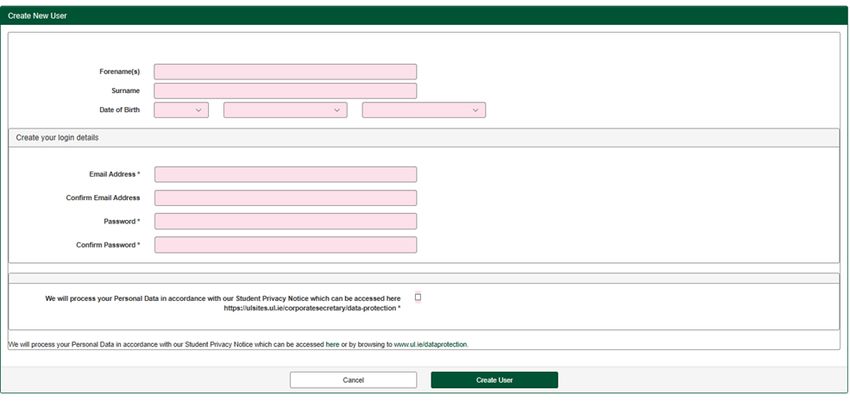The height and width of the screenshot is (401, 850).
Task: Click the 'Forename(s)' label
Action: 119,72
